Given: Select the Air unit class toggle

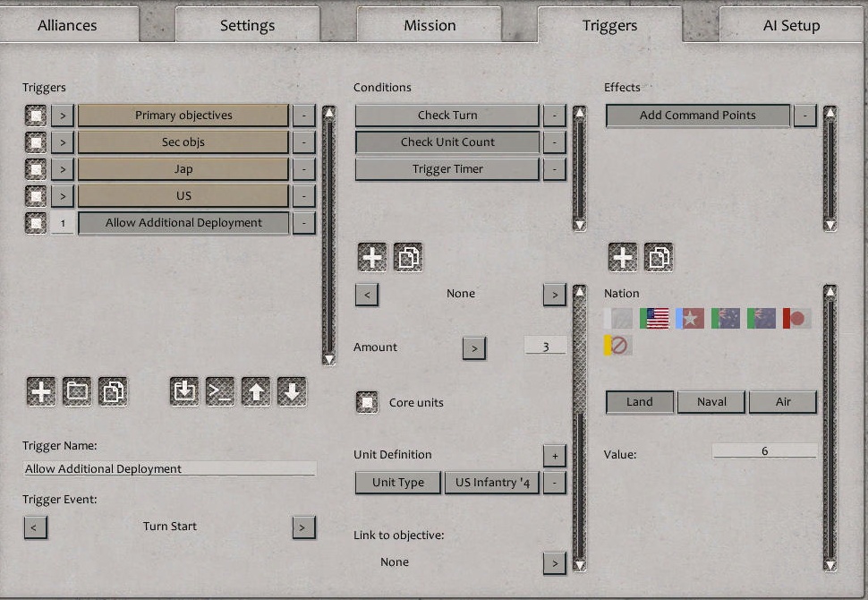Looking at the screenshot, I should pos(783,402).
